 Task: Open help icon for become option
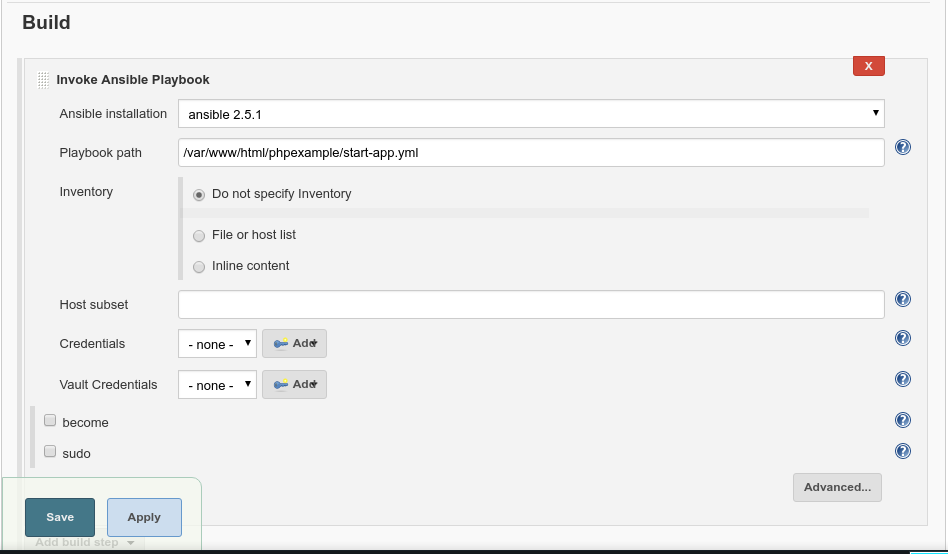point(903,420)
